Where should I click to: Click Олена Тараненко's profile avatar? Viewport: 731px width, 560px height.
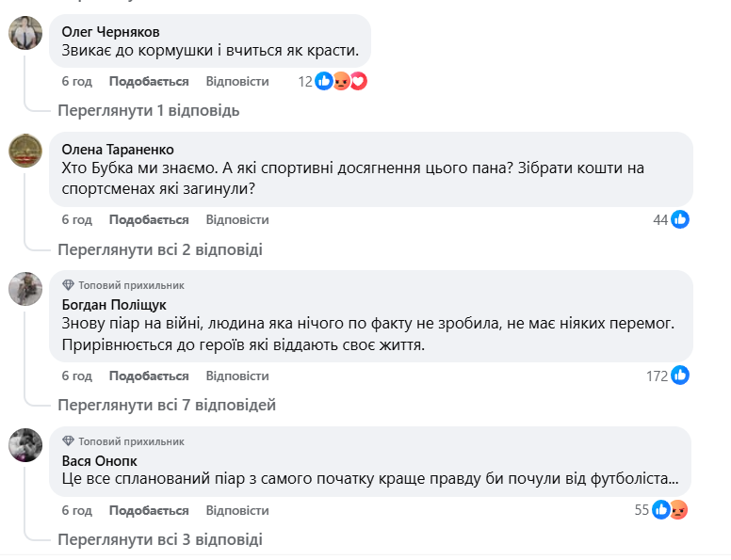point(24,150)
